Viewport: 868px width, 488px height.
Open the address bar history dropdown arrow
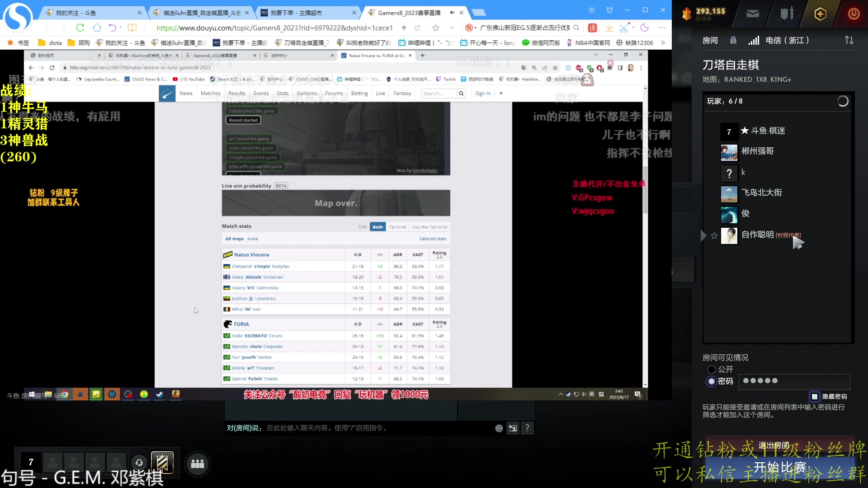[451, 28]
